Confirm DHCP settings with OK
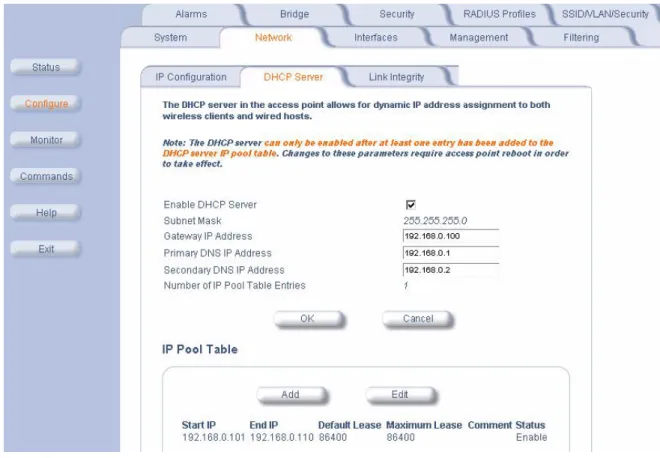 [x=309, y=319]
